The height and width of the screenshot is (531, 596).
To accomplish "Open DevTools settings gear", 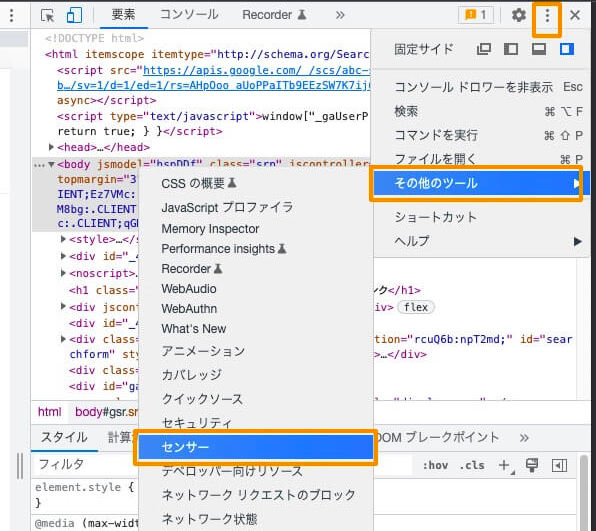I will (x=518, y=15).
